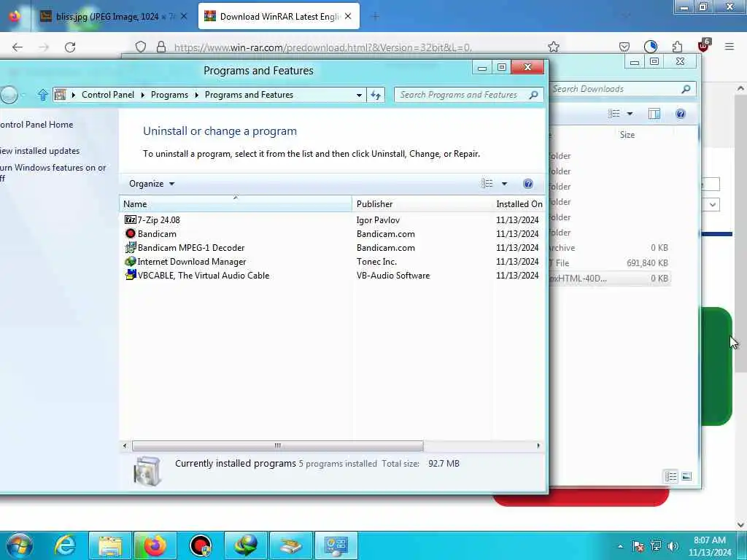Close the Download WinRAR tab

point(348,16)
